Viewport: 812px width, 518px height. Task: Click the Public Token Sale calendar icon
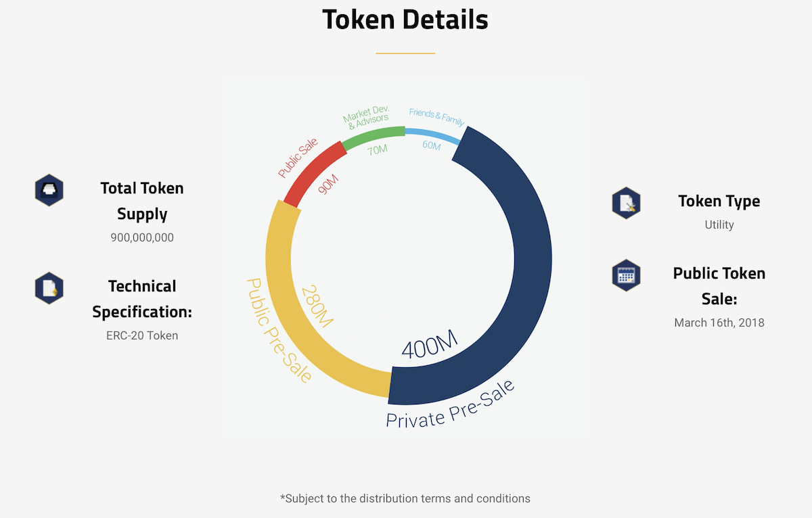(626, 275)
